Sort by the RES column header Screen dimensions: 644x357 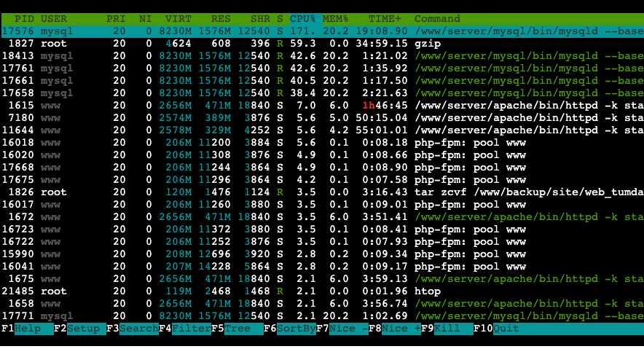pyautogui.click(x=221, y=19)
